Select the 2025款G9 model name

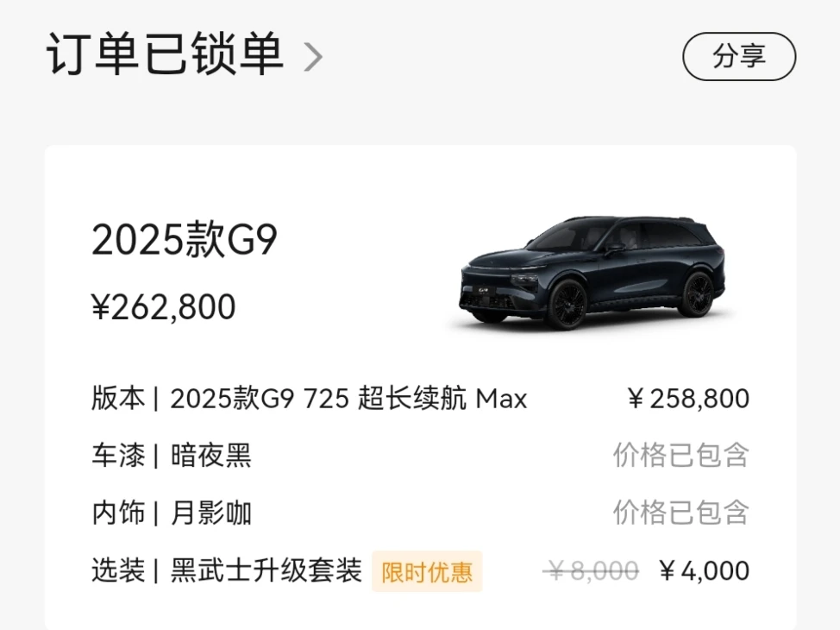tap(185, 242)
